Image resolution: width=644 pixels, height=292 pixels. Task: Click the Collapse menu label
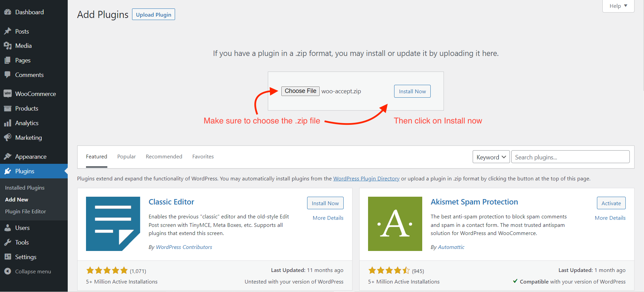pos(33,271)
